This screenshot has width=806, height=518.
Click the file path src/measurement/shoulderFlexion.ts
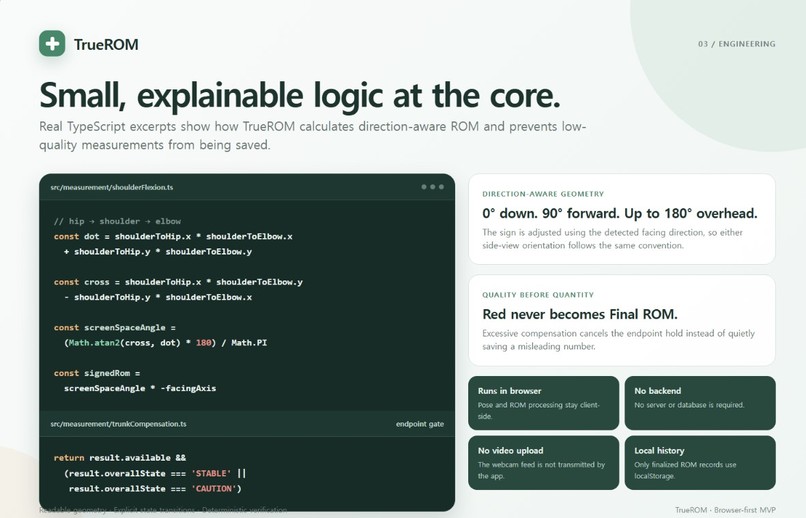(x=112, y=187)
